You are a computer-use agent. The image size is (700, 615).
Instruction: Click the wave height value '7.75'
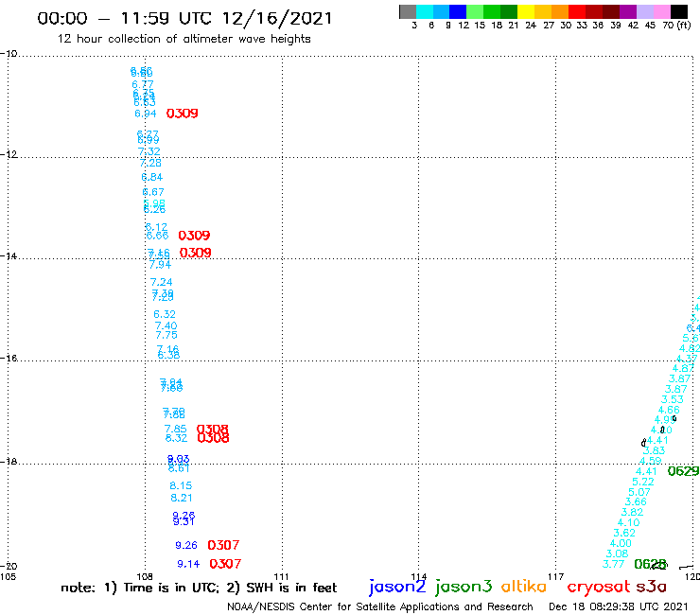point(166,335)
